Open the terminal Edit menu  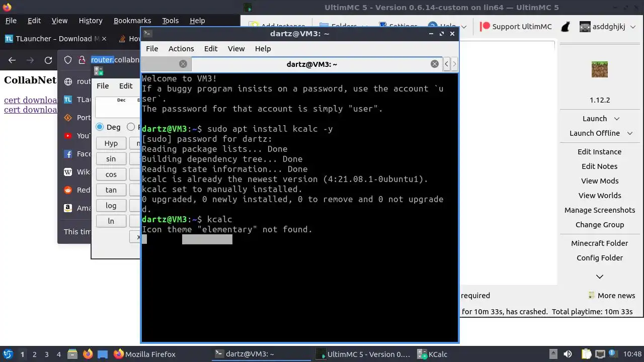(211, 49)
